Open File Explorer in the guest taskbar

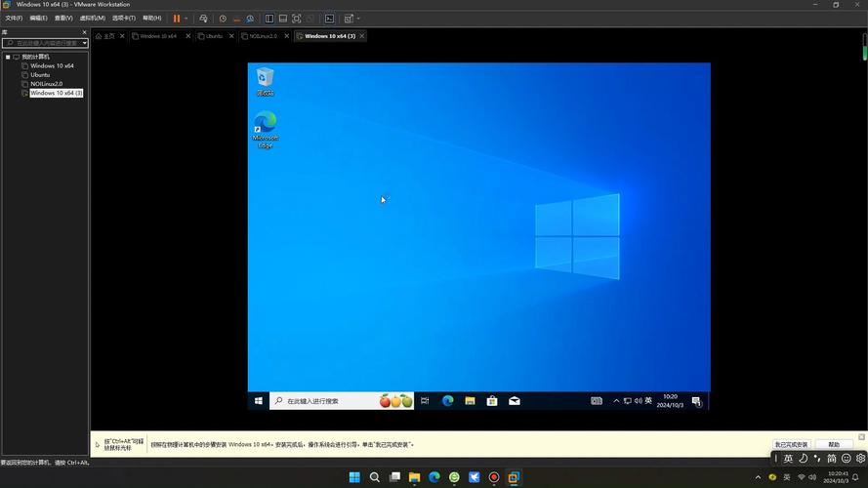(x=470, y=400)
